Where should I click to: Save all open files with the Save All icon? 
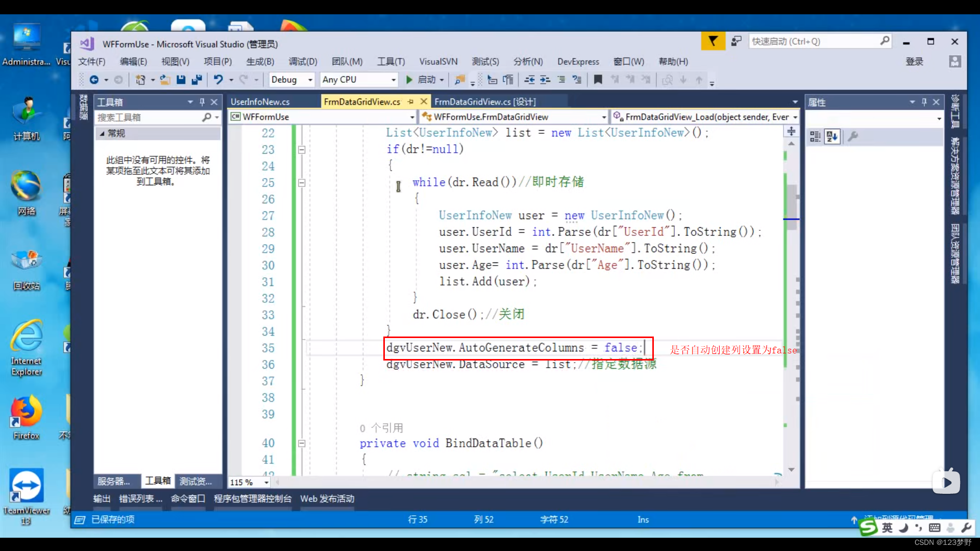tap(197, 80)
